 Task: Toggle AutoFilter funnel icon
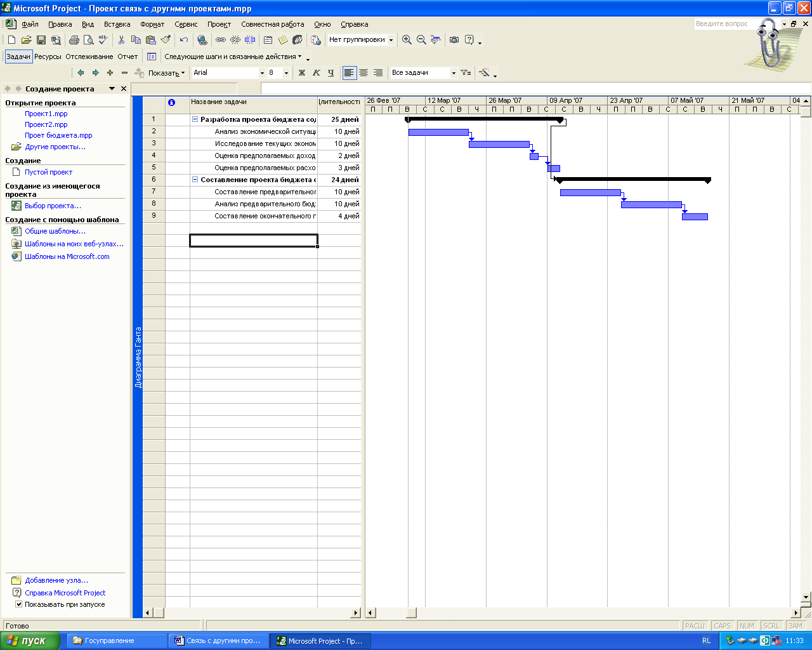coord(466,73)
